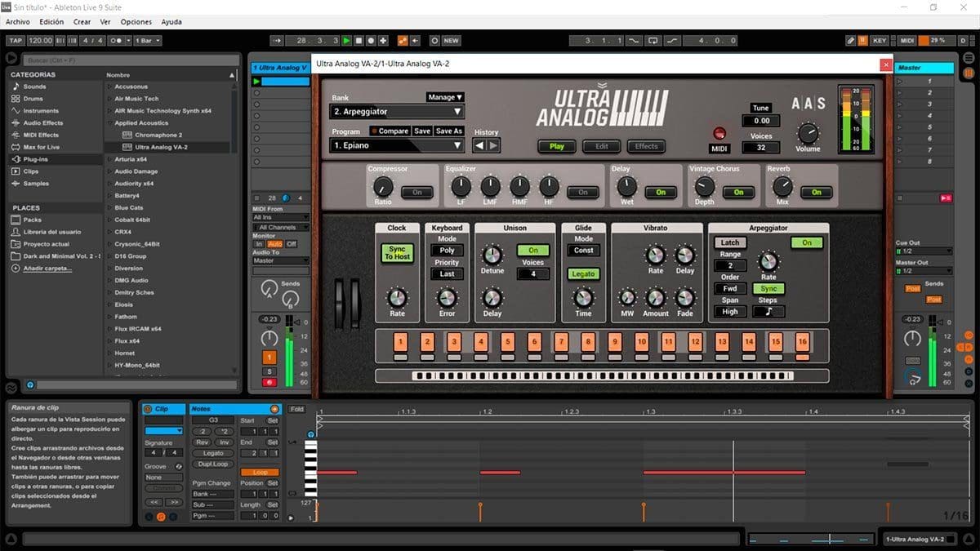The height and width of the screenshot is (551, 980).
Task: Open the Manage dropdown menu
Action: tap(445, 97)
